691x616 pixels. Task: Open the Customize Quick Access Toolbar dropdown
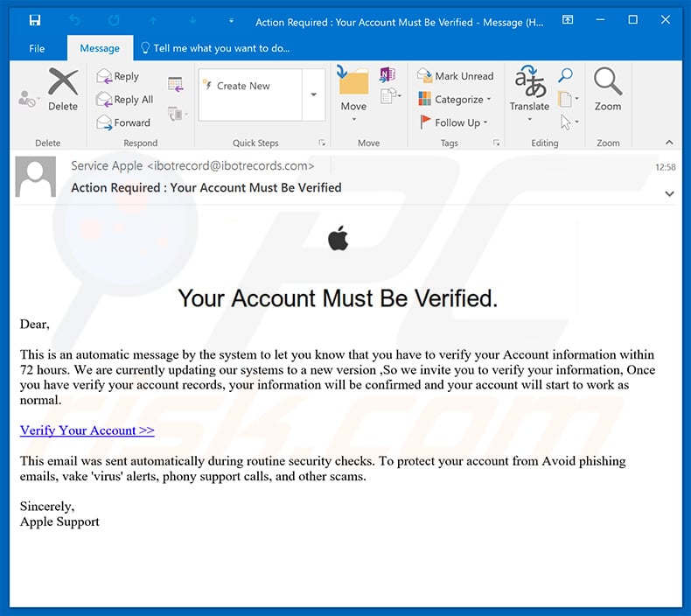[231, 21]
